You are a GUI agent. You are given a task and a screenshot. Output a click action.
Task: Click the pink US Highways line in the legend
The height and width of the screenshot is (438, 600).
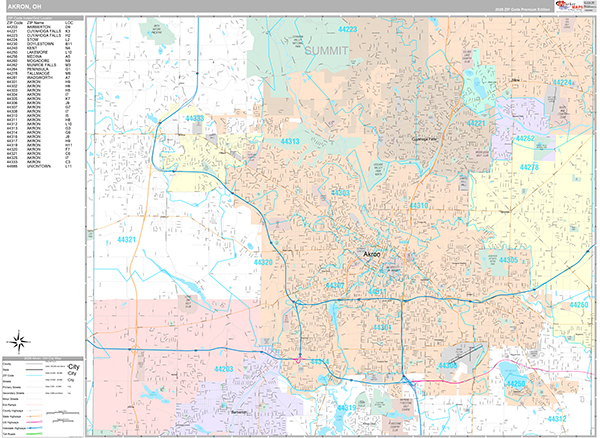point(34,422)
